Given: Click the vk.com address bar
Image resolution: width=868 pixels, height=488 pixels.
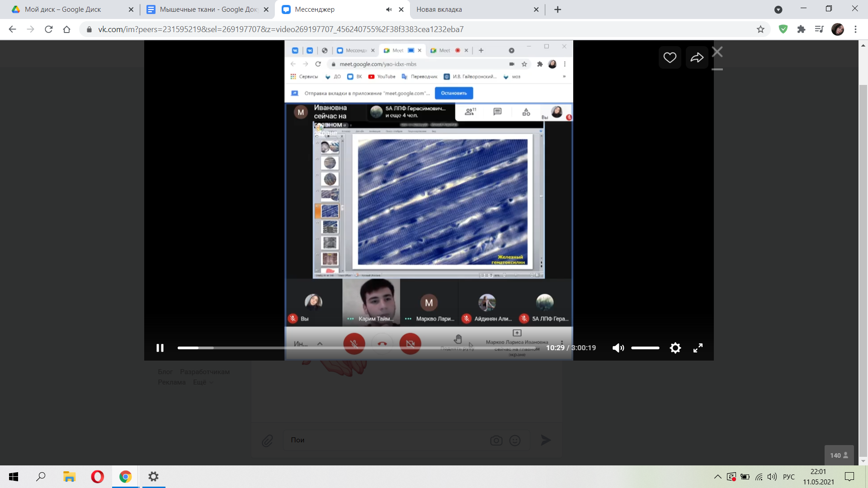Looking at the screenshot, I should (x=420, y=29).
